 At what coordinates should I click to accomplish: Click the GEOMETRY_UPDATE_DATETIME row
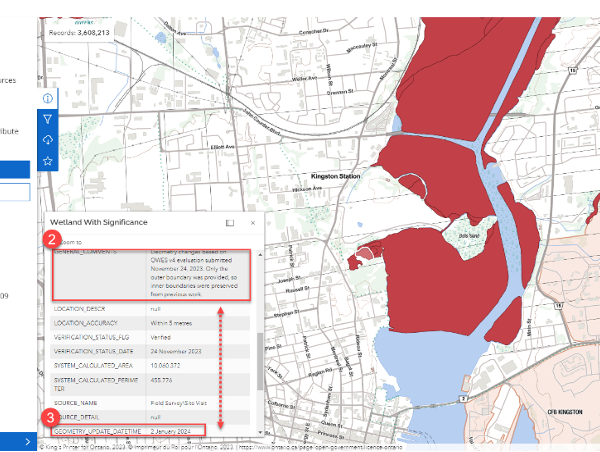pyautogui.click(x=150, y=430)
